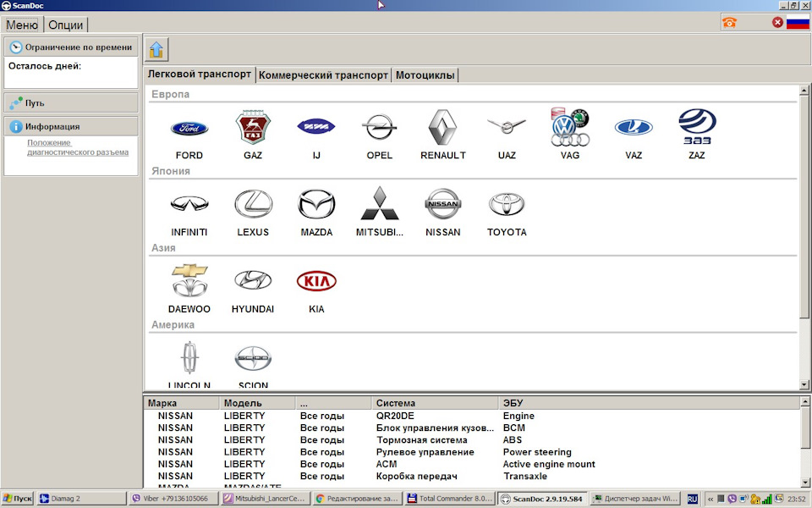The image size is (812, 508).
Task: Select the Toyota brand logo
Action: [x=507, y=204]
